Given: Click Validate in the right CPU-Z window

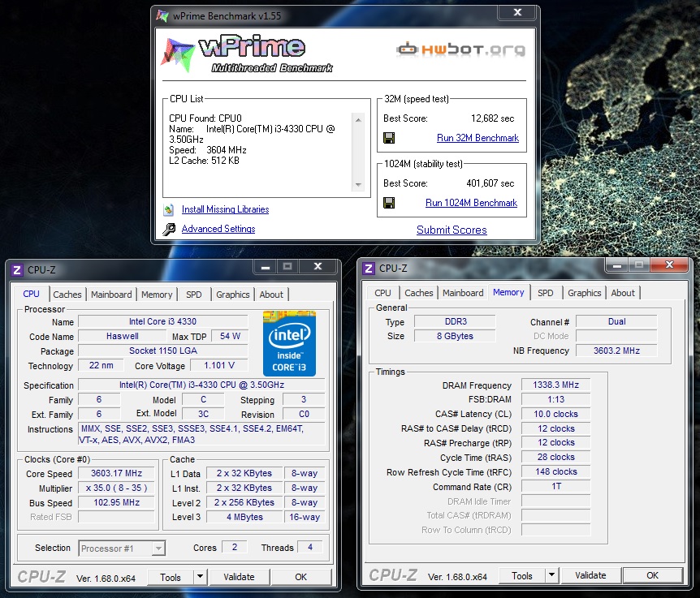Looking at the screenshot, I should (x=590, y=575).
